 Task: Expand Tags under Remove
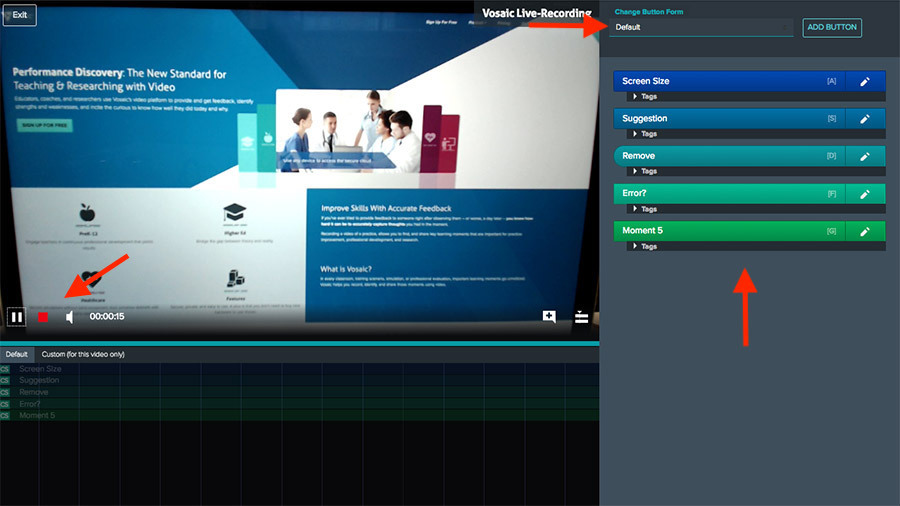pyautogui.click(x=645, y=171)
